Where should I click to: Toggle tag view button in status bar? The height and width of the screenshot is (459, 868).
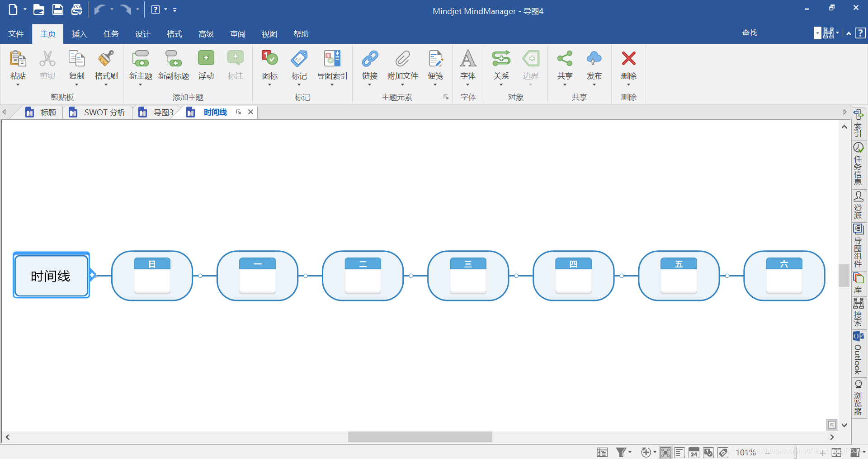tap(723, 452)
